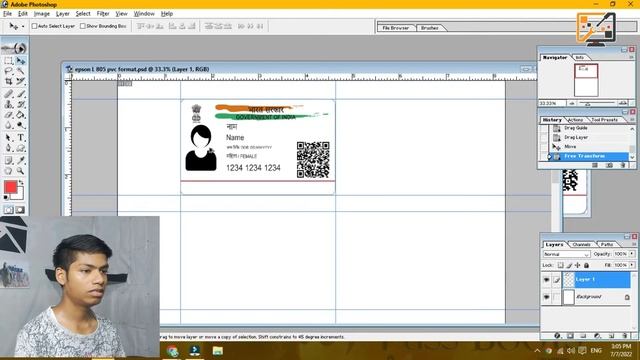Reset default foreground and background colors
The image size is (640, 360).
tap(6, 198)
